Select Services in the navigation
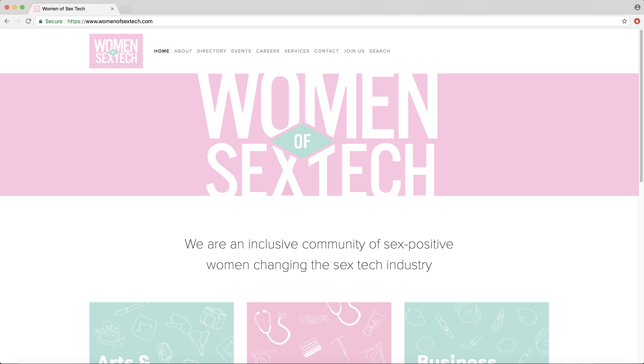 point(297,51)
